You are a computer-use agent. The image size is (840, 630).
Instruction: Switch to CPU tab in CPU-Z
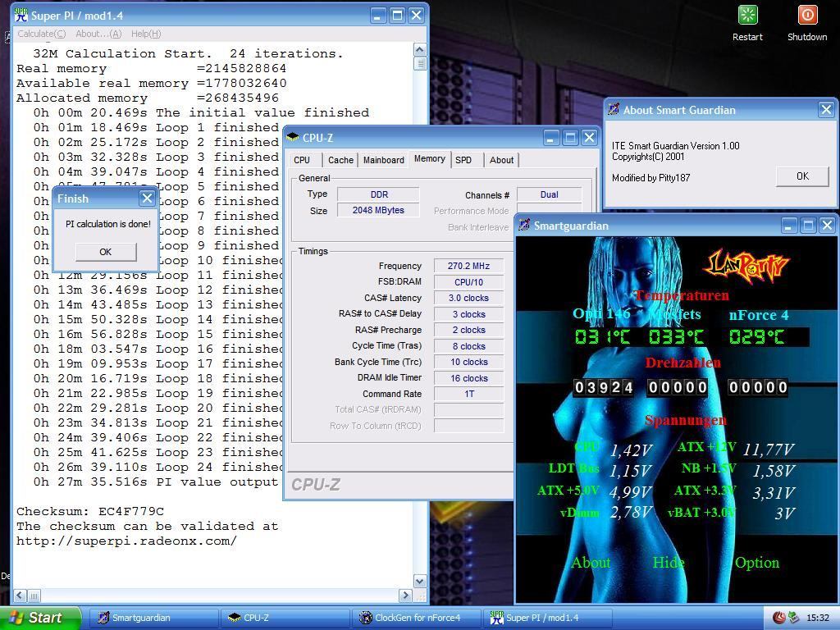(302, 160)
